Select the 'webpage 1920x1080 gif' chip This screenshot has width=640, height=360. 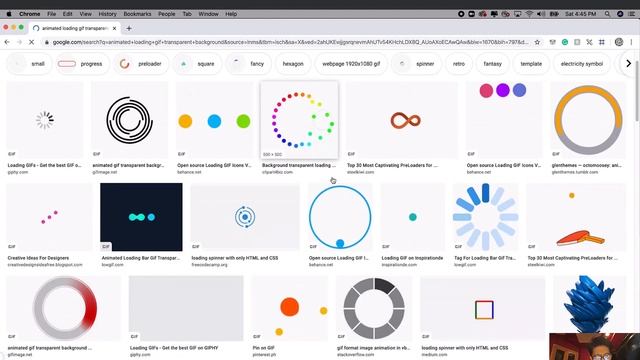(x=351, y=64)
